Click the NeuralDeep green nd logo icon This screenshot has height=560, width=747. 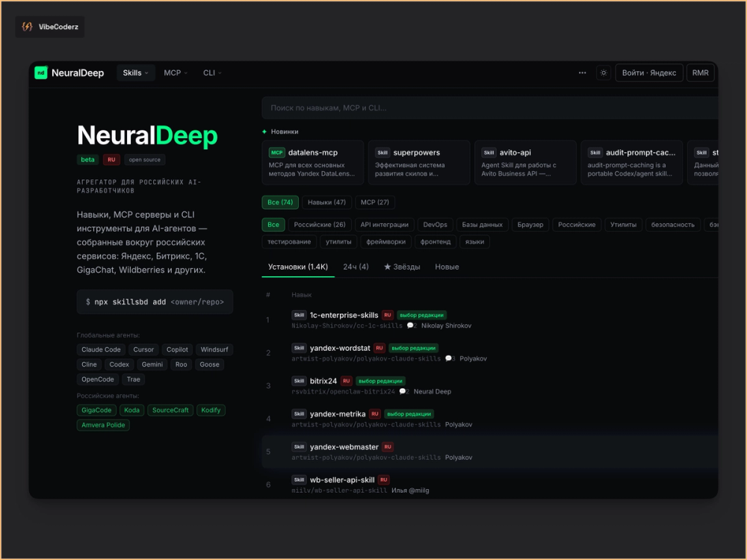(x=41, y=73)
